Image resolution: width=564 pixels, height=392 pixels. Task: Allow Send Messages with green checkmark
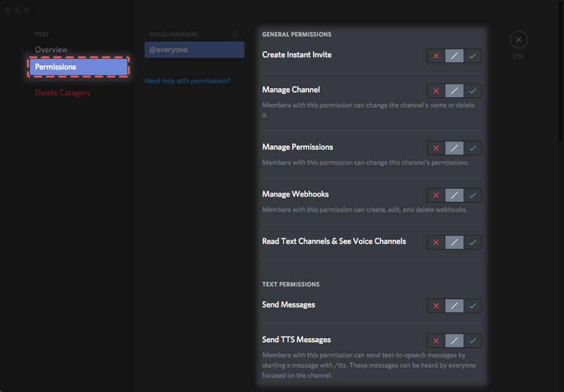(473, 306)
